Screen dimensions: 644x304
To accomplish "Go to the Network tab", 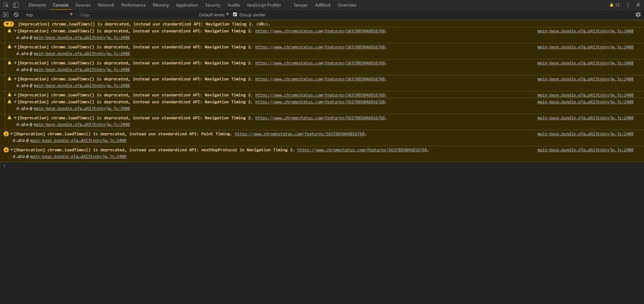I will 106,5.
